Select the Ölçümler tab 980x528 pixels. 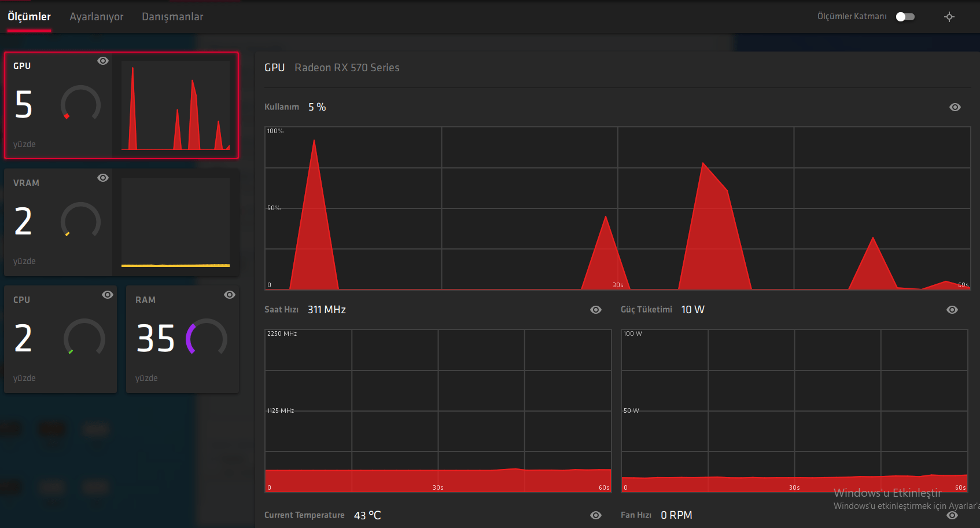click(30, 17)
